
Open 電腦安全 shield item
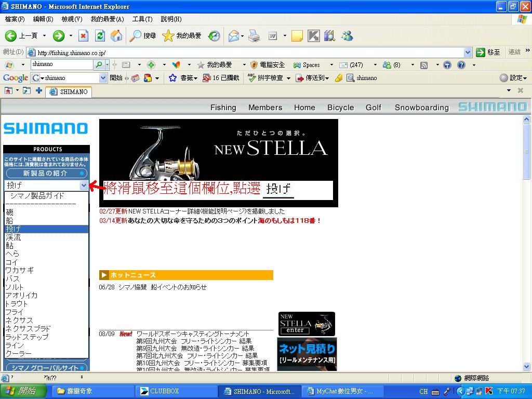[268, 65]
